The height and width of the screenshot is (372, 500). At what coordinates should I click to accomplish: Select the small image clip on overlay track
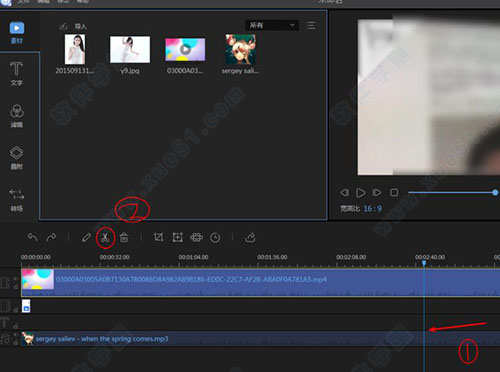[26, 306]
